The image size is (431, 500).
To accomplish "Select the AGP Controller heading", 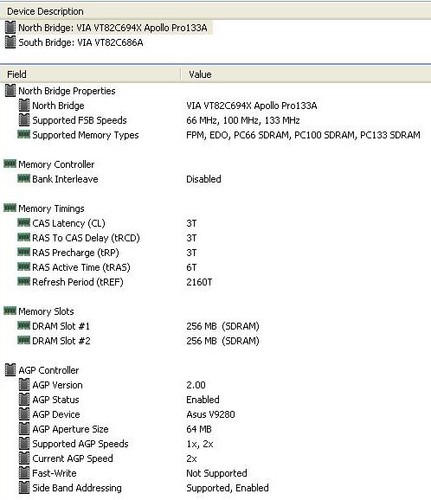I will 49,370.
